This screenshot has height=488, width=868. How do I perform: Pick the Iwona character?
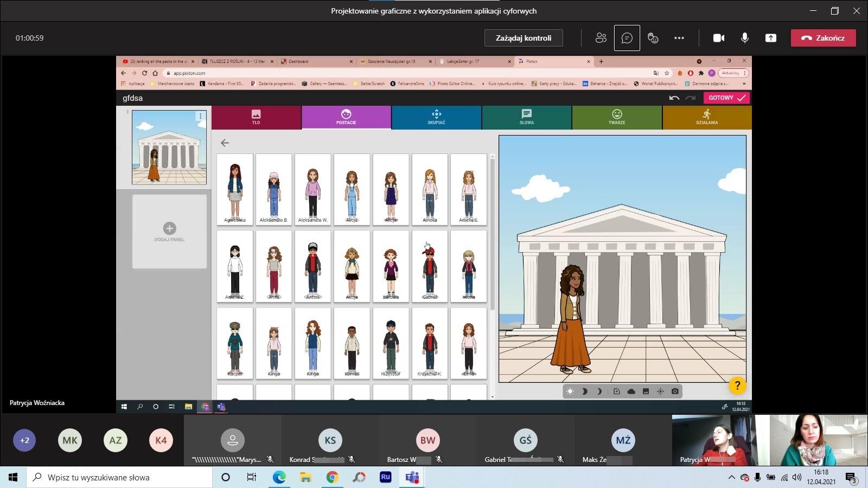[469, 266]
